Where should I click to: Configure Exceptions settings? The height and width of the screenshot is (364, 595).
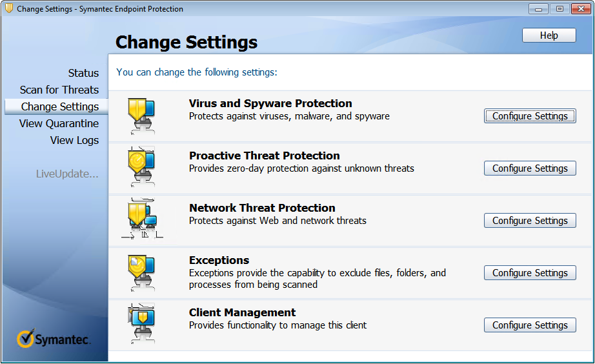coord(530,273)
